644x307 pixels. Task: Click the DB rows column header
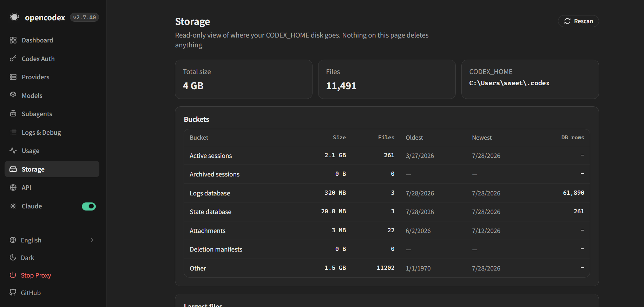tap(573, 138)
